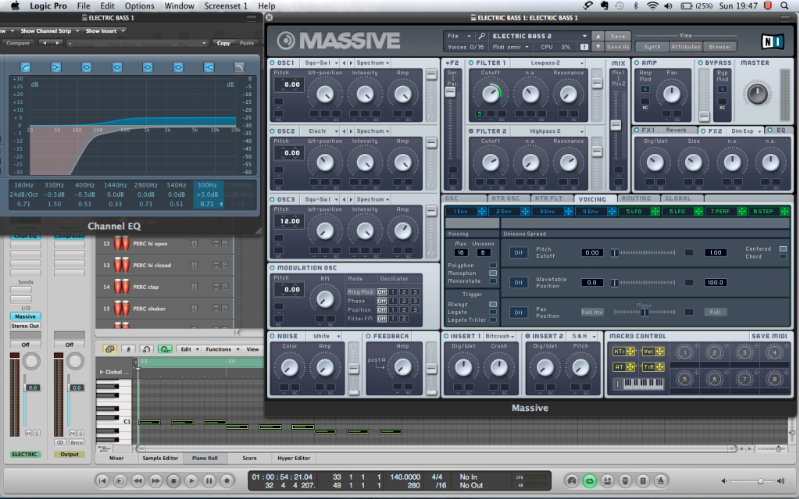The width and height of the screenshot is (799, 499).
Task: Open the Filter 2 Highpass 2 type dropdown
Action: point(547,131)
